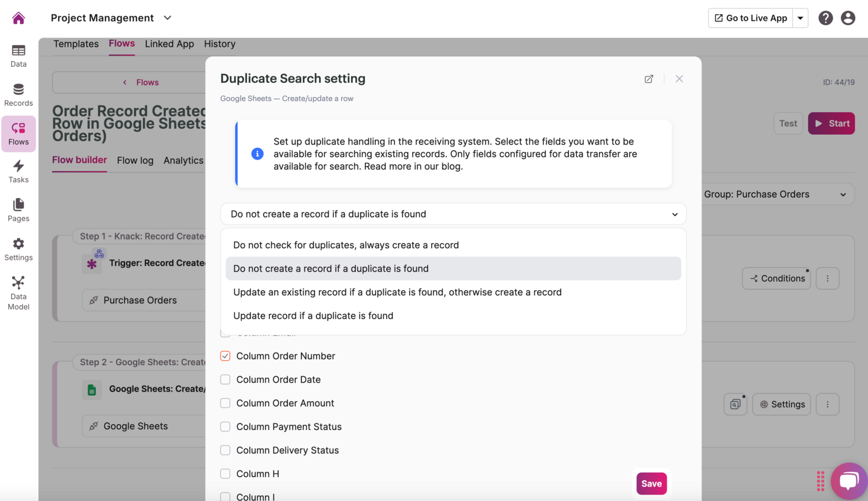The height and width of the screenshot is (501, 868).
Task: Open the Pages section
Action: (x=18, y=209)
